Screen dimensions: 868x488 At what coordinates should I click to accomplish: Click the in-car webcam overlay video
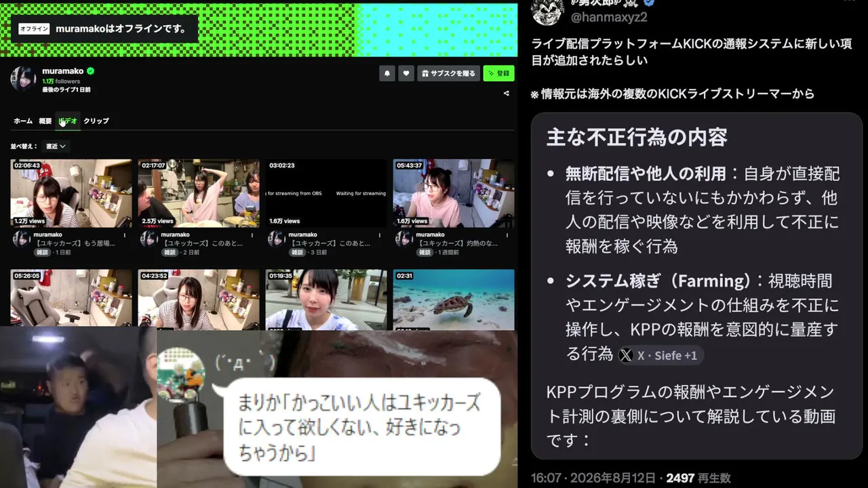click(78, 409)
